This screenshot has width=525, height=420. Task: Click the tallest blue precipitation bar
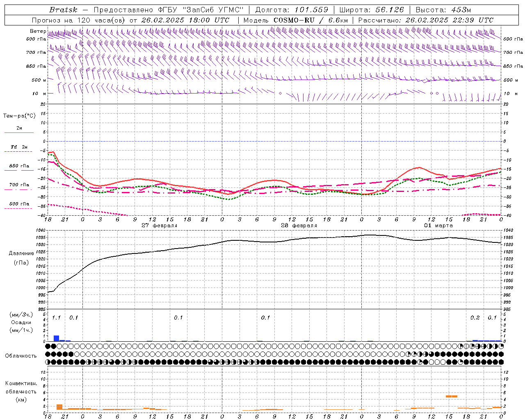point(56,338)
